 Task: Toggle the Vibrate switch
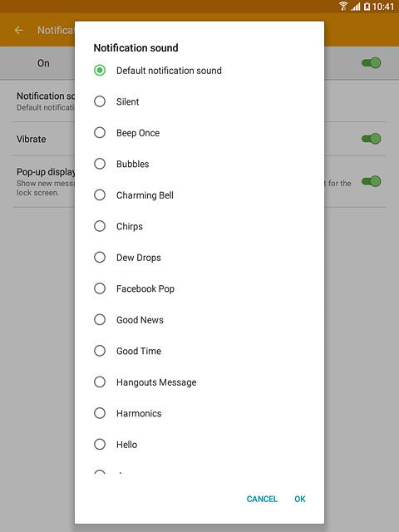coord(372,139)
